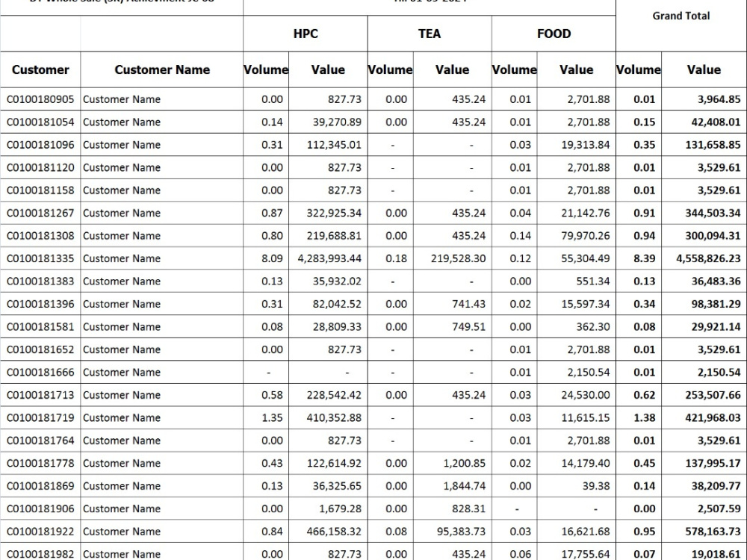This screenshot has height=560, width=747.
Task: Click HPC value 122,614.92
Action: [334, 464]
